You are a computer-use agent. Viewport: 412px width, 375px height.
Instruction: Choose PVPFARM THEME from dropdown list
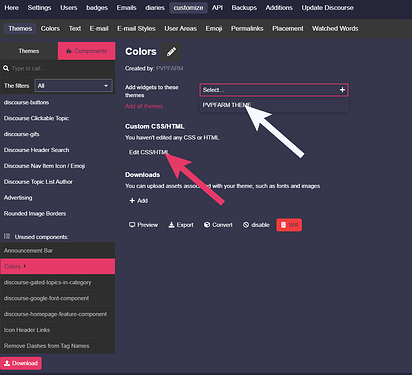(274, 105)
